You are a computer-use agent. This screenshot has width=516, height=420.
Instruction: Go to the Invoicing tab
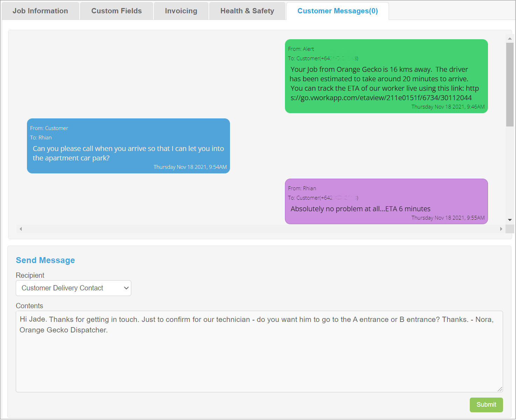[x=181, y=11]
